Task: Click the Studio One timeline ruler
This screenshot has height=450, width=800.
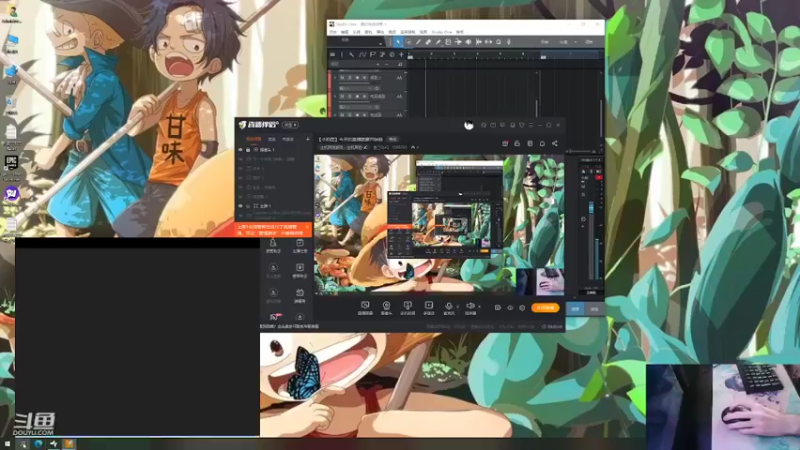Action: pos(503,55)
